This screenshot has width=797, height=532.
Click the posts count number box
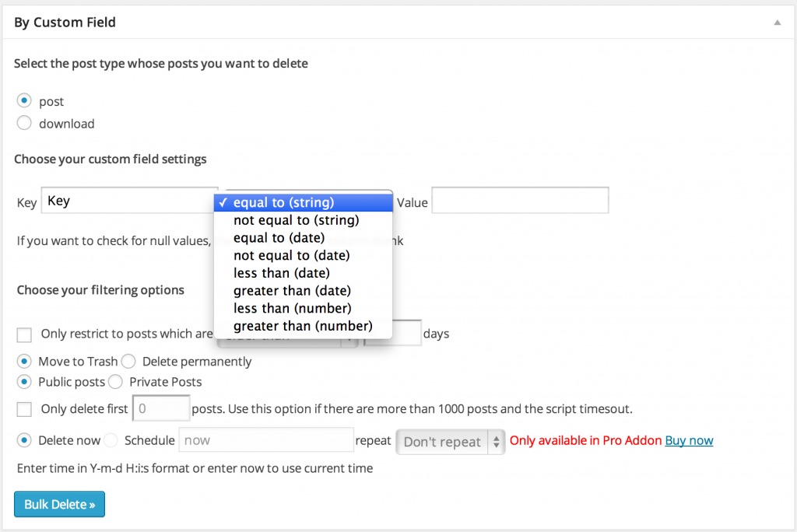(160, 408)
